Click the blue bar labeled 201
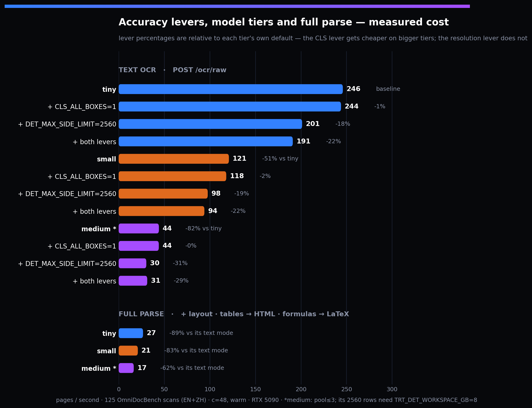This screenshot has width=532, height=408. [210, 124]
